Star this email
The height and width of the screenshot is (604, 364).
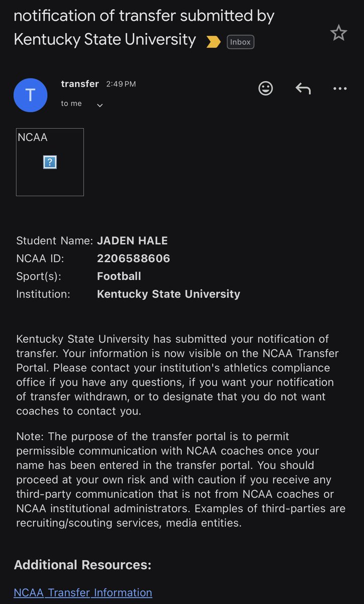338,33
